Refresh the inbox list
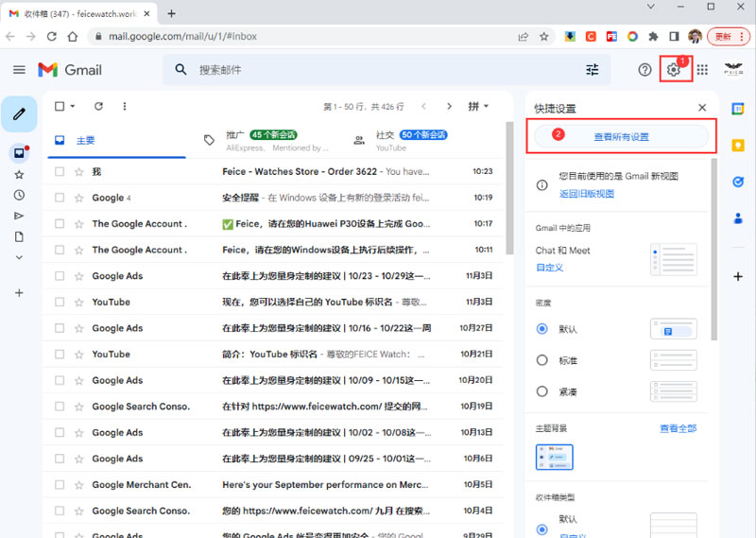This screenshot has height=538, width=756. coord(98,106)
